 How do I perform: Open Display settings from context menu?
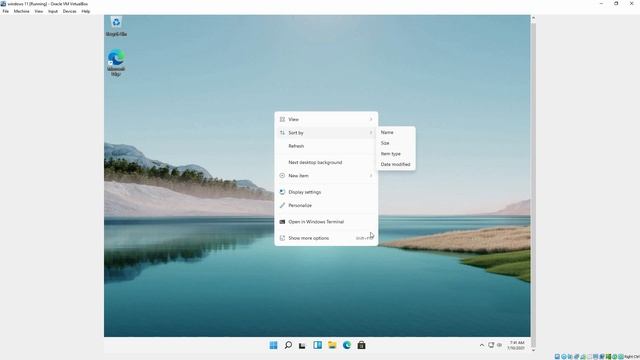[326, 192]
